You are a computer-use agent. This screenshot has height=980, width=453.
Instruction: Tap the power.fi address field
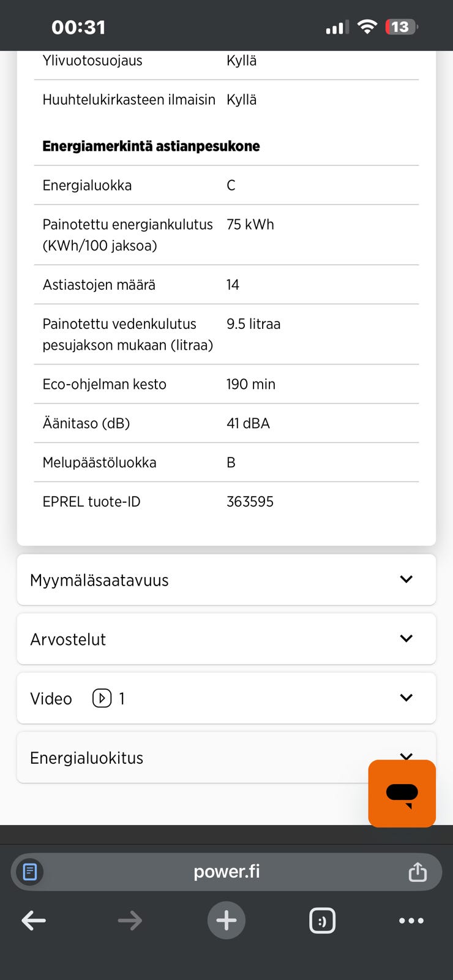226,872
